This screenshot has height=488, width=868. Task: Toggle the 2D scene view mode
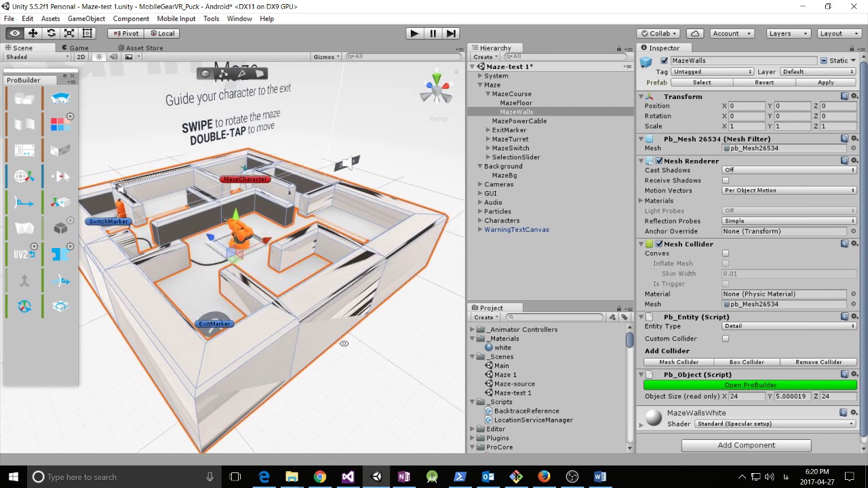[81, 57]
